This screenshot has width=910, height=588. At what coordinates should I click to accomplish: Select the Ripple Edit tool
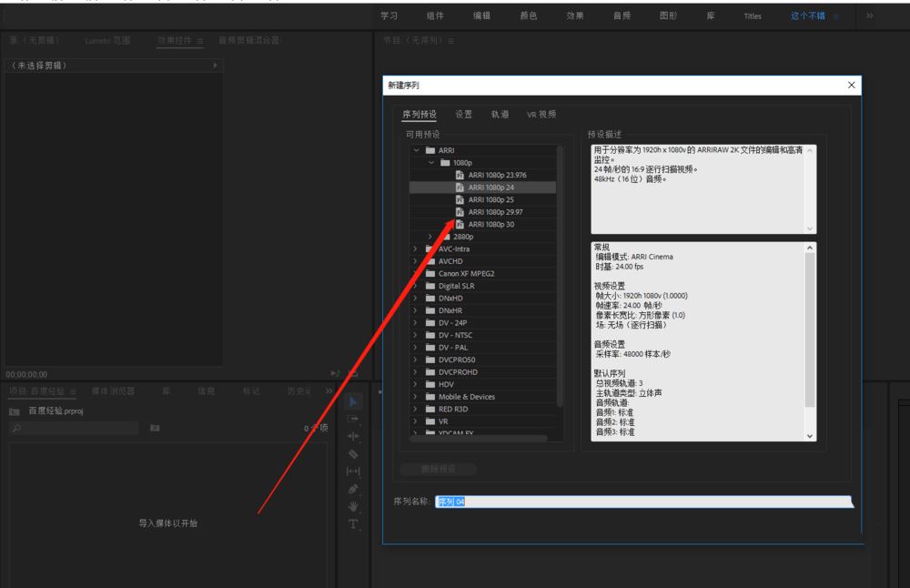354,436
